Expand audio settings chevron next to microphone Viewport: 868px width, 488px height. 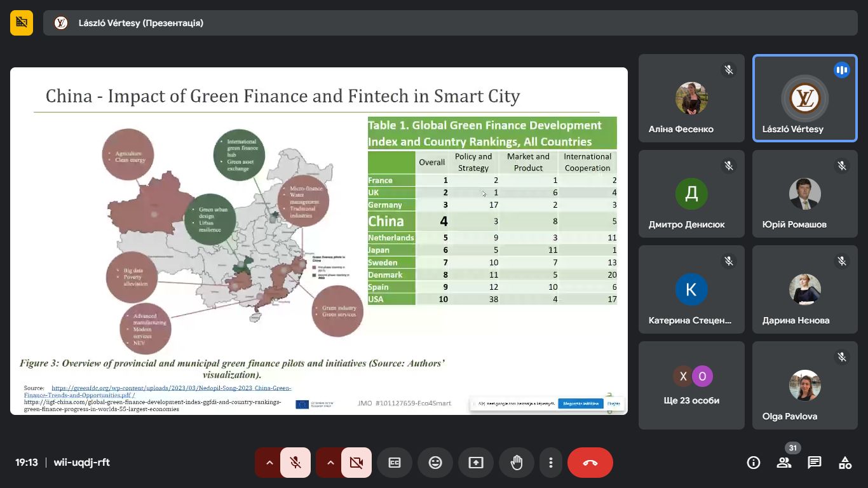pos(269,463)
